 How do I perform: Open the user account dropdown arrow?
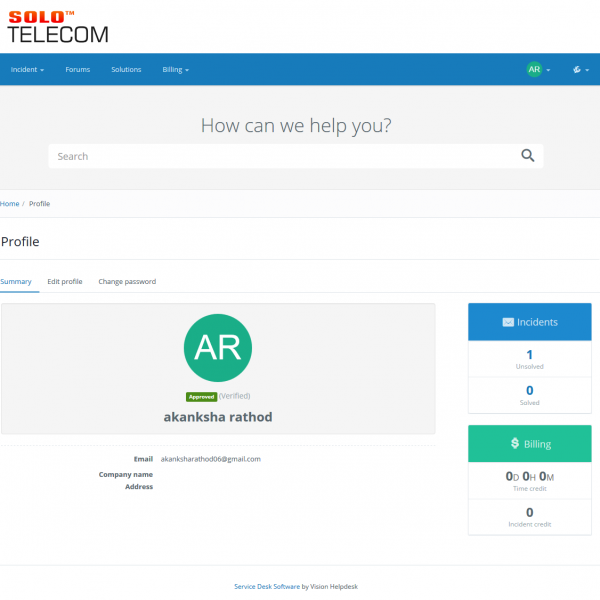548,70
